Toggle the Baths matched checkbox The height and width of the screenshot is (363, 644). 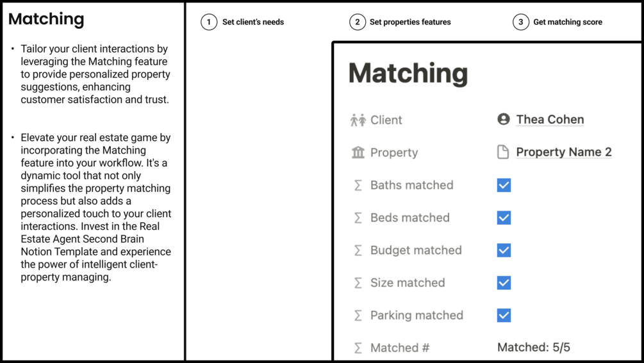[x=504, y=185]
